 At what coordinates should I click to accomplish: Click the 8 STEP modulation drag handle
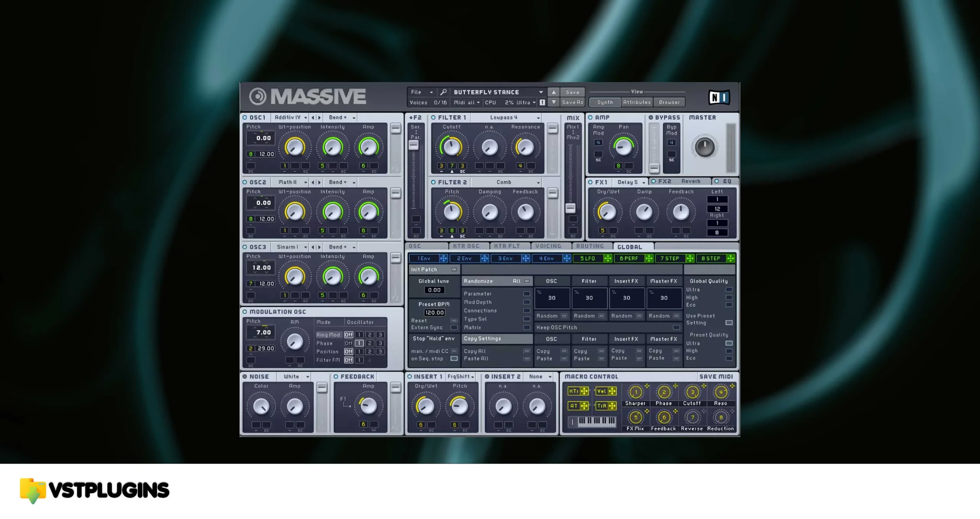click(730, 259)
